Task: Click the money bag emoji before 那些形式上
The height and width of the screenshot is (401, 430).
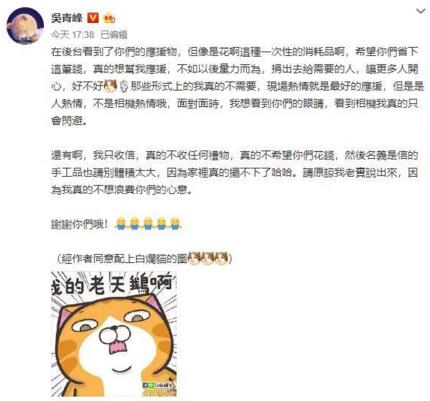Action: (124, 86)
